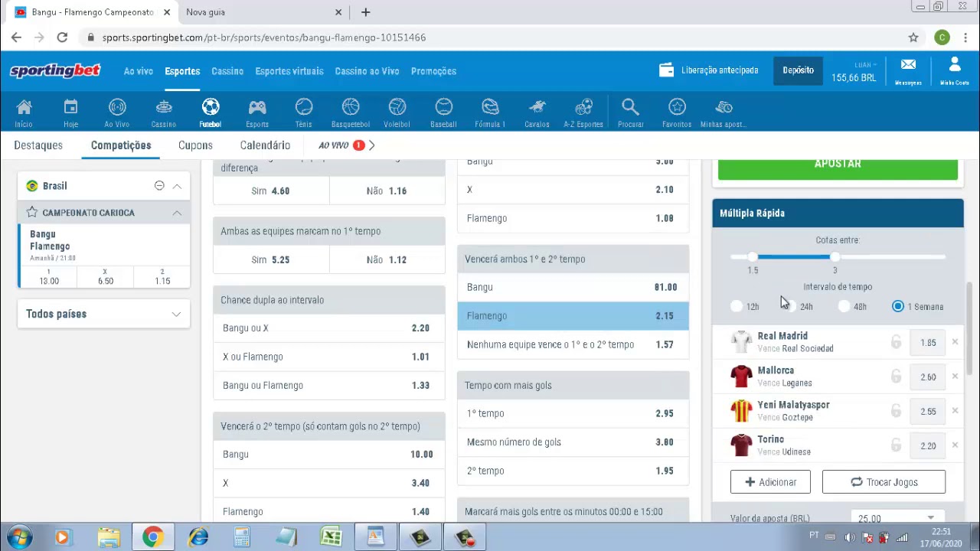Open Liberação antecipada
This screenshot has height=551, width=980.
coord(709,70)
